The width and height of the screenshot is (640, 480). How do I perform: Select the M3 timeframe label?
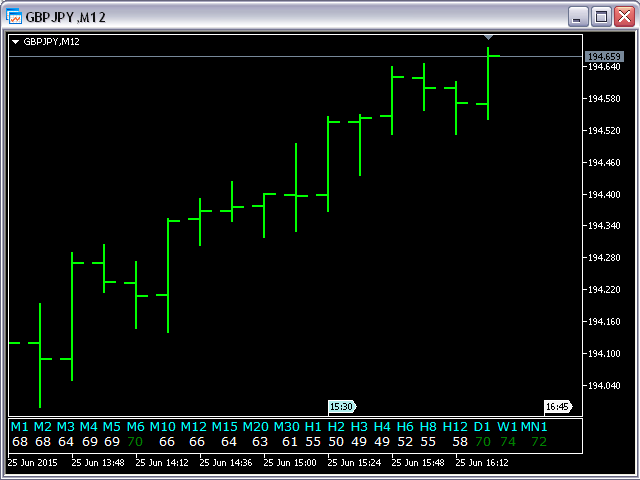click(65, 427)
